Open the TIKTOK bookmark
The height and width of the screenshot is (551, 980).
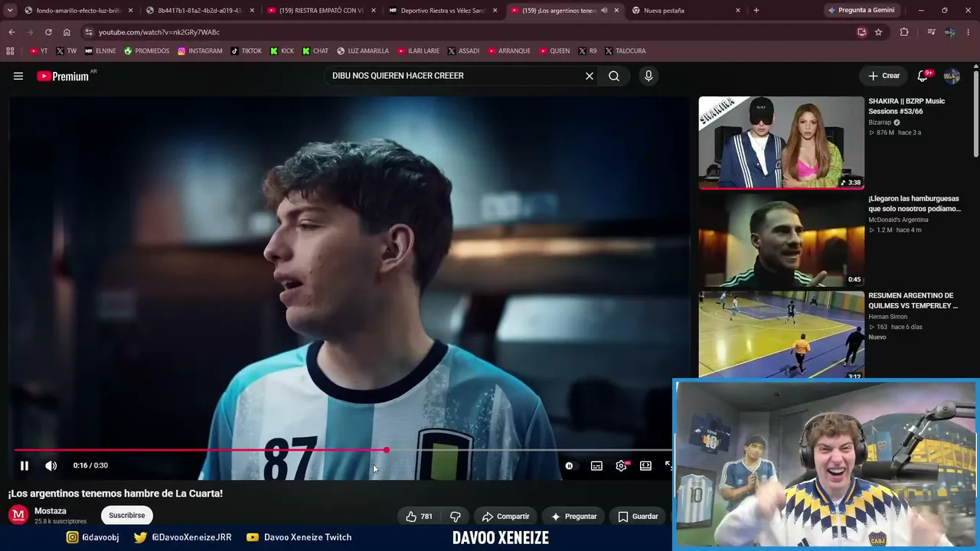246,51
